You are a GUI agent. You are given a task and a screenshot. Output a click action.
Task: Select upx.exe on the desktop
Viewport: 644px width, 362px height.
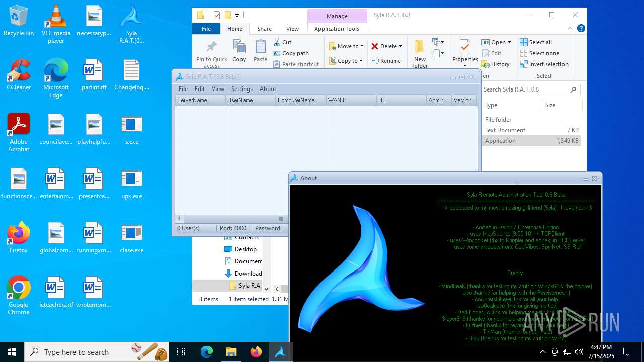(x=131, y=184)
